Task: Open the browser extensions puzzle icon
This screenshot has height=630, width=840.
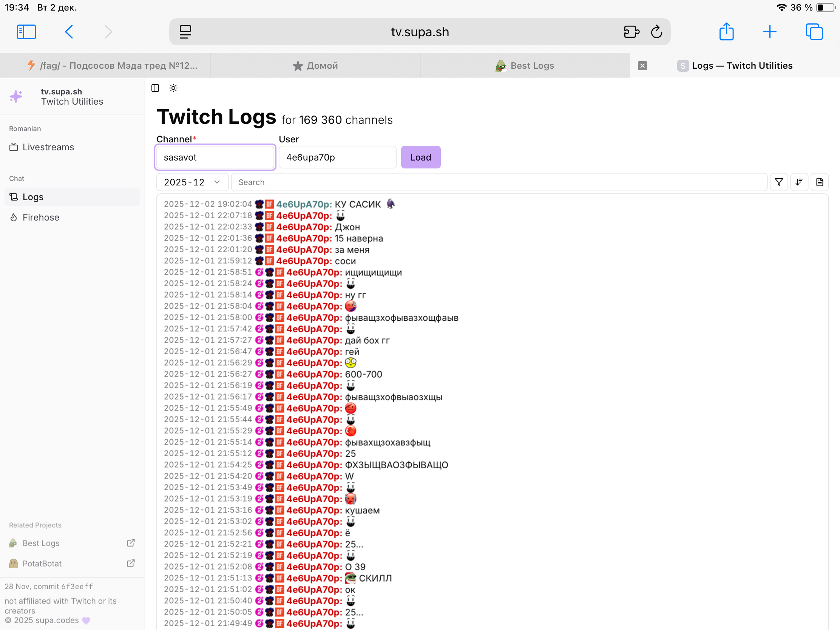Action: 631,32
